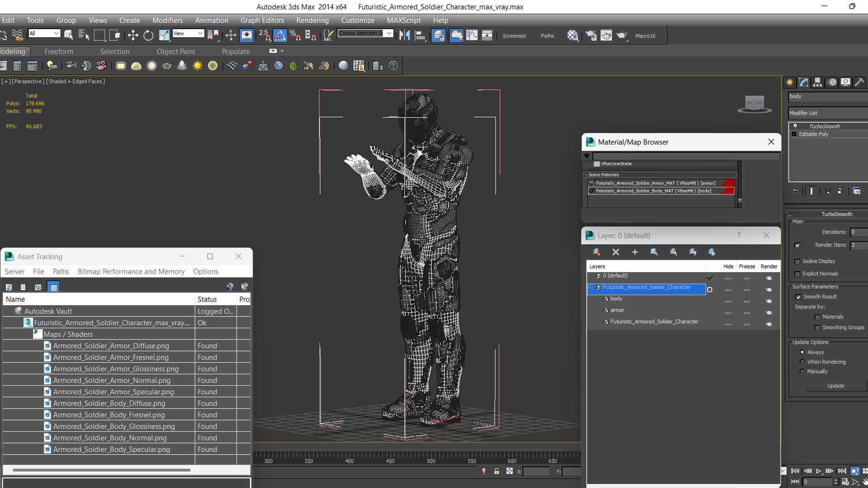868x488 pixels.
Task: Toggle Smooth Result checkbox
Action: click(x=798, y=297)
